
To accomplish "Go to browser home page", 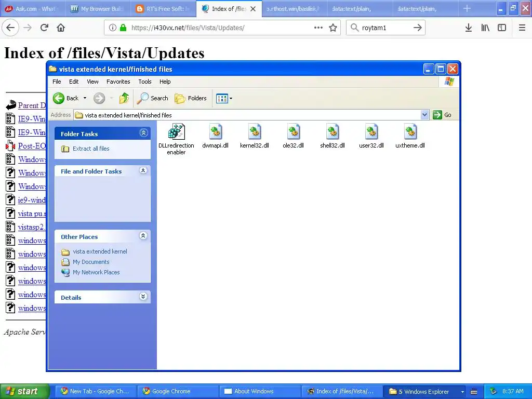I will coord(61,28).
